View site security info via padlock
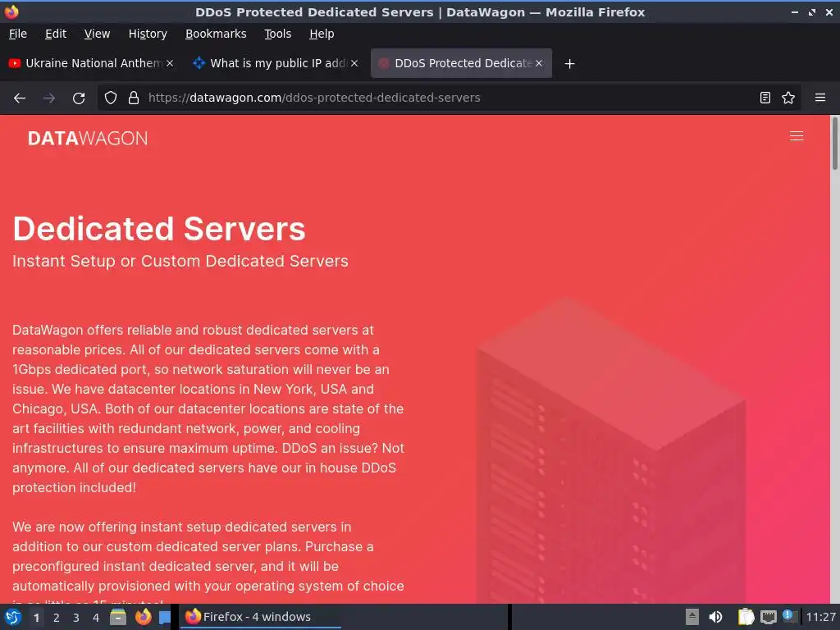 coord(134,98)
